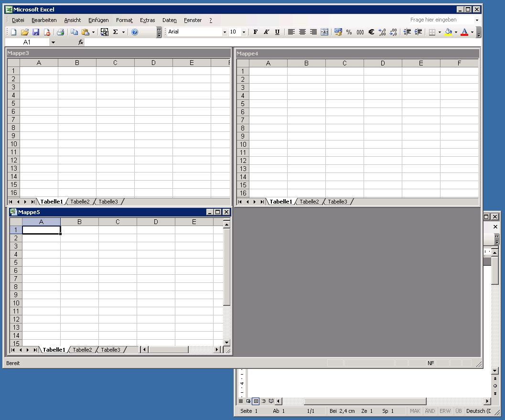This screenshot has width=505, height=420.
Task: Toggle italic formatting K button
Action: click(266, 32)
